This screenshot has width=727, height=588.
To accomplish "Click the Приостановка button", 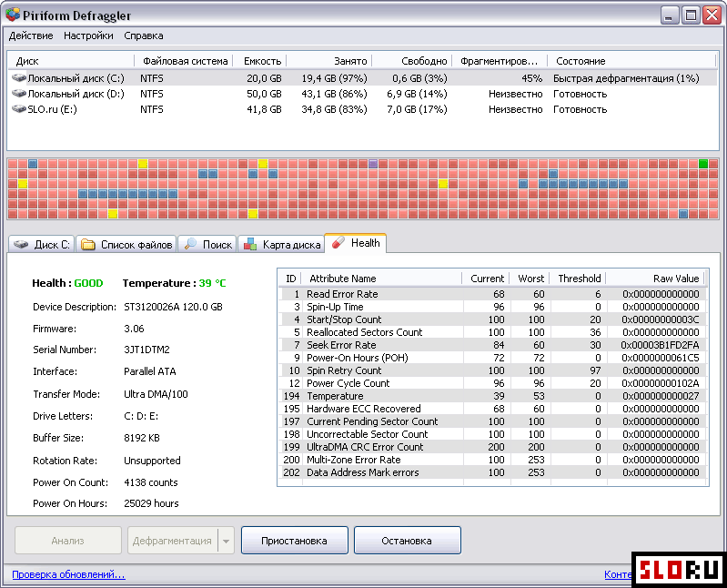I will [x=295, y=541].
